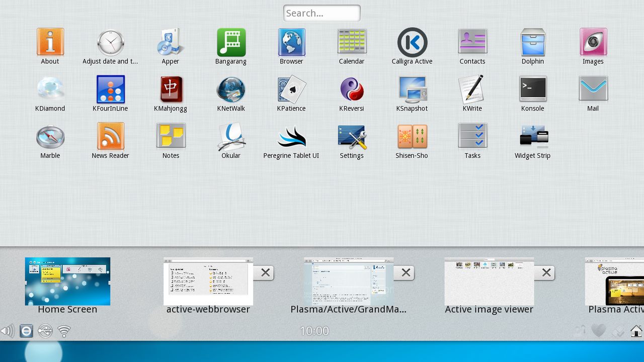644x362 pixels.
Task: Start the KMahjongg game
Action: click(171, 94)
